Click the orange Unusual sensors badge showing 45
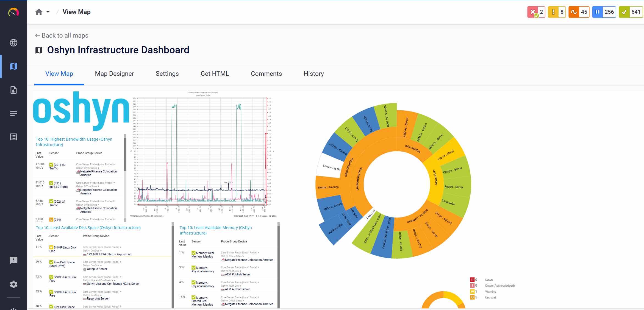The width and height of the screenshot is (644, 310). (x=579, y=12)
